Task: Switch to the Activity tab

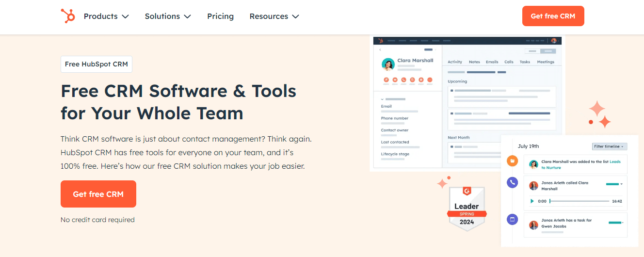Action: click(455, 62)
